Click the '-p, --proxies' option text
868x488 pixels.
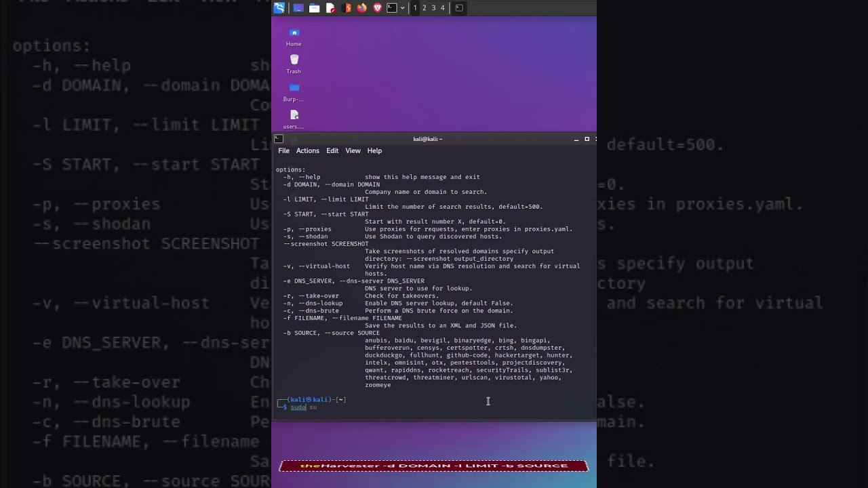[307, 229]
